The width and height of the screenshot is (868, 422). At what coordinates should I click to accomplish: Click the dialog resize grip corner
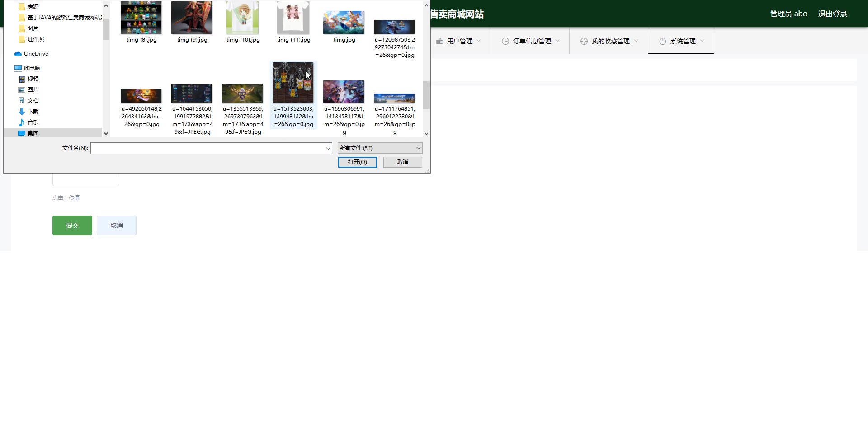pyautogui.click(x=427, y=171)
